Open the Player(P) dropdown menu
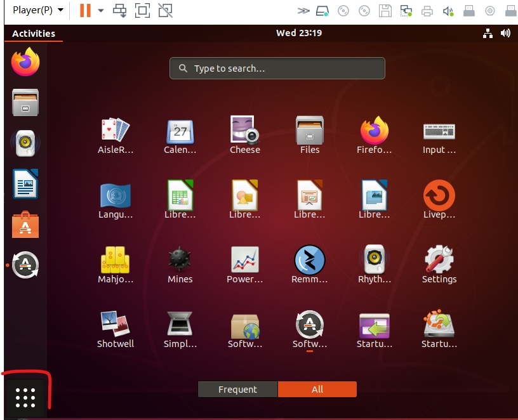The image size is (518, 420). tap(38, 10)
